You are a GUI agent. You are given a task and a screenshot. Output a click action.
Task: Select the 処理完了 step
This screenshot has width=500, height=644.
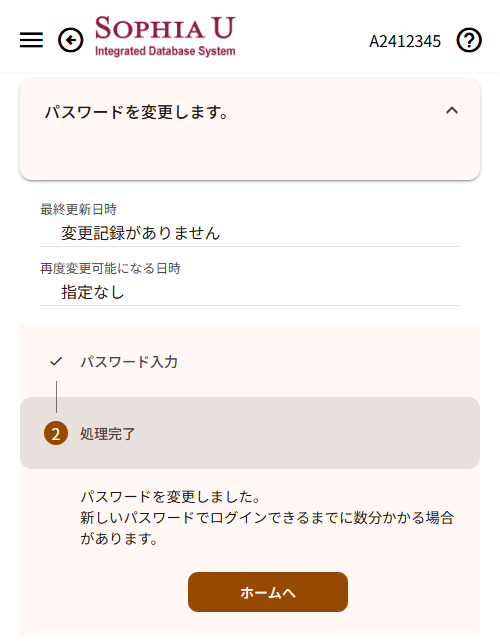coord(250,433)
